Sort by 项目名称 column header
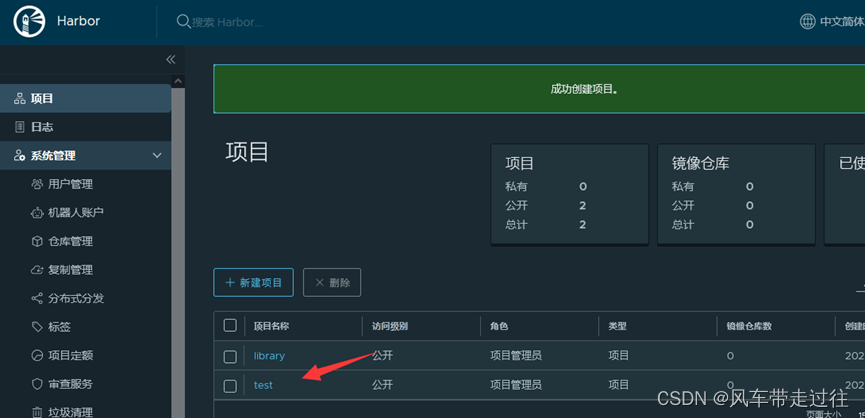 (271, 326)
